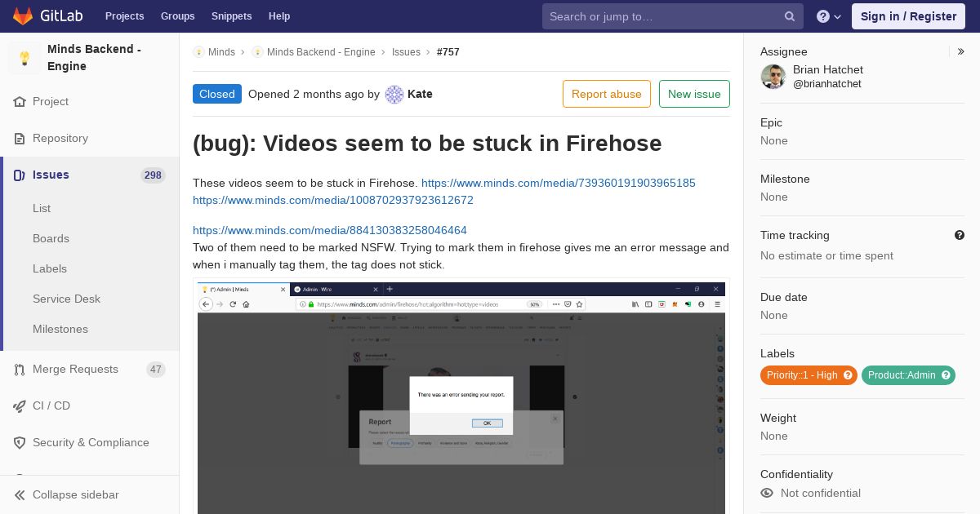This screenshot has height=514, width=980.
Task: Click the @brianhatchet username
Action: (827, 84)
